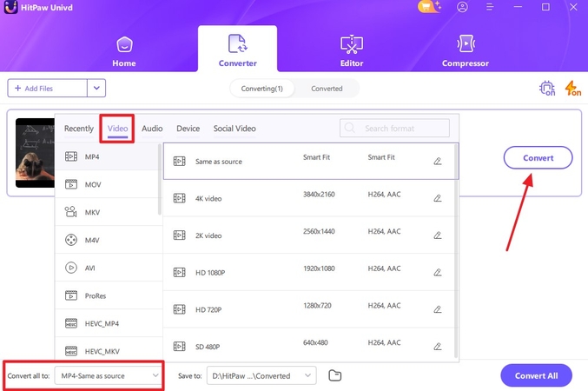Click the preset list scrollbar
588x391 pixels.
point(456,251)
